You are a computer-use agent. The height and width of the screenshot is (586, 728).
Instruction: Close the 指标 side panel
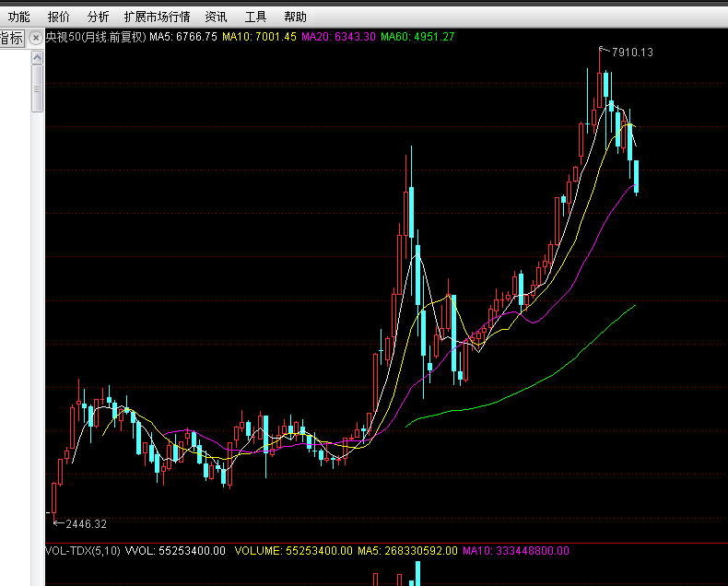coord(36,38)
